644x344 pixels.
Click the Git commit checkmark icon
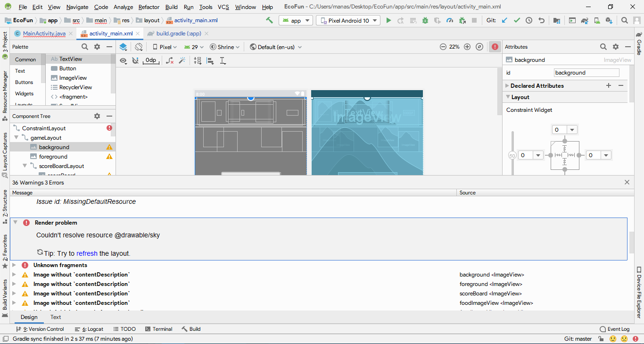tap(517, 20)
